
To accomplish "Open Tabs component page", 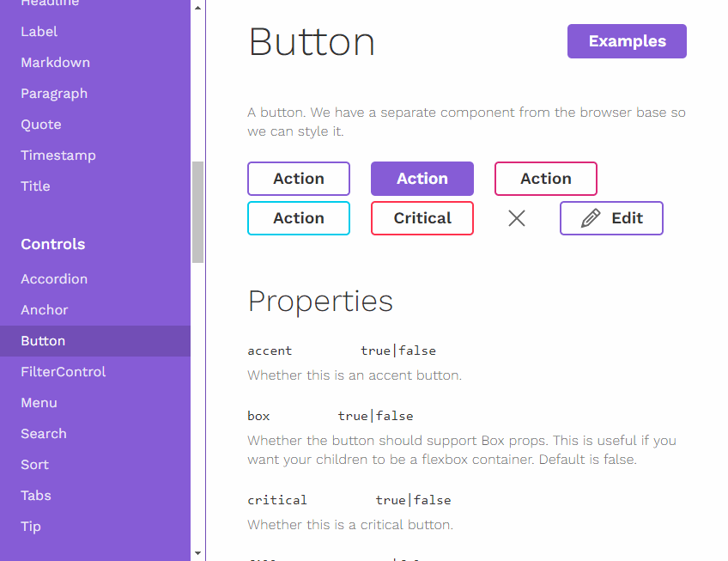I will point(95,496).
